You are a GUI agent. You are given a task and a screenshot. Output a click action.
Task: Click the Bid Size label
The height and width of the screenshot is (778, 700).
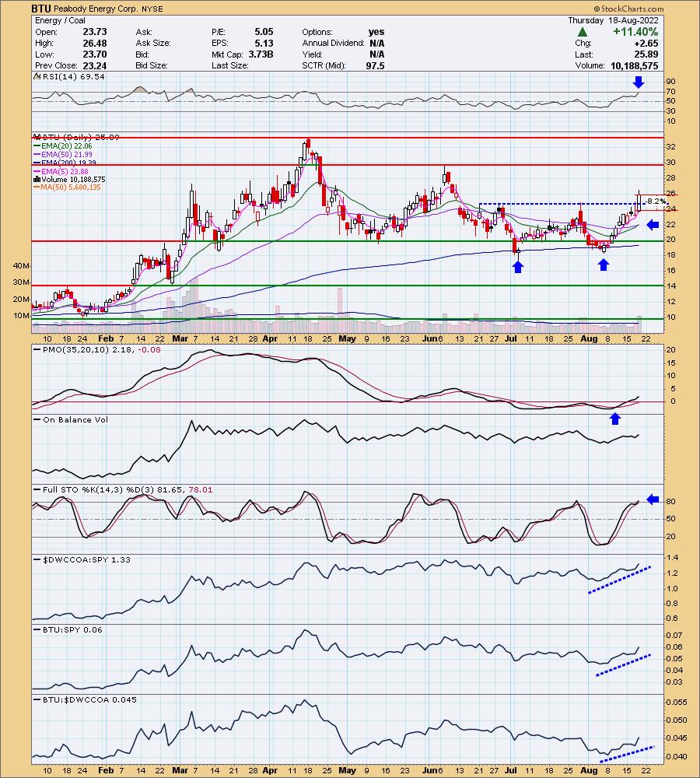tap(152, 65)
